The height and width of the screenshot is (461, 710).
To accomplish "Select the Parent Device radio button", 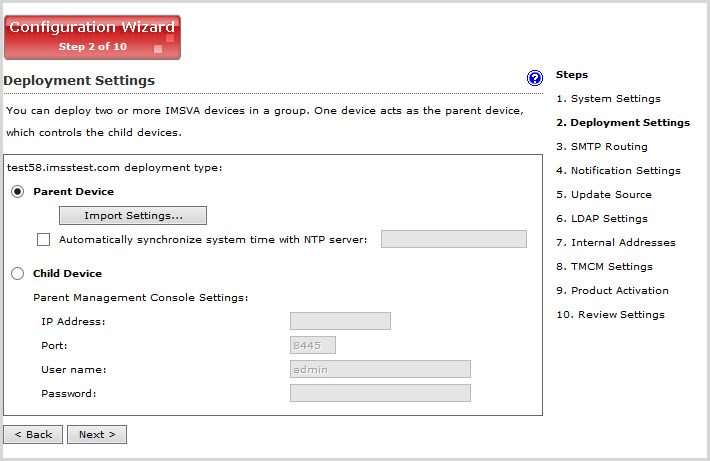I will point(18,191).
